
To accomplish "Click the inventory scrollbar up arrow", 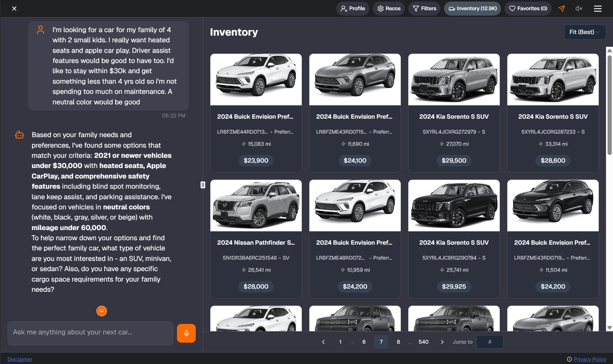I will coord(609,51).
